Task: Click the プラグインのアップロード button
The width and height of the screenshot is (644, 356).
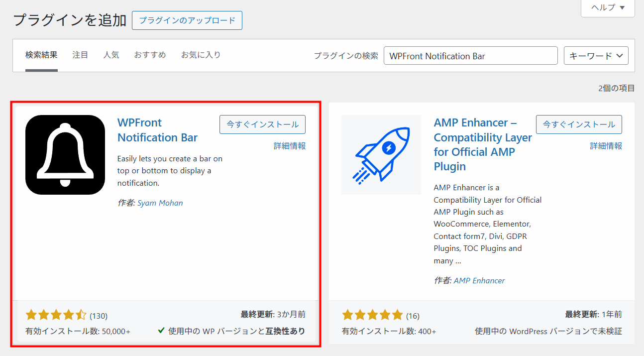Action: click(187, 20)
